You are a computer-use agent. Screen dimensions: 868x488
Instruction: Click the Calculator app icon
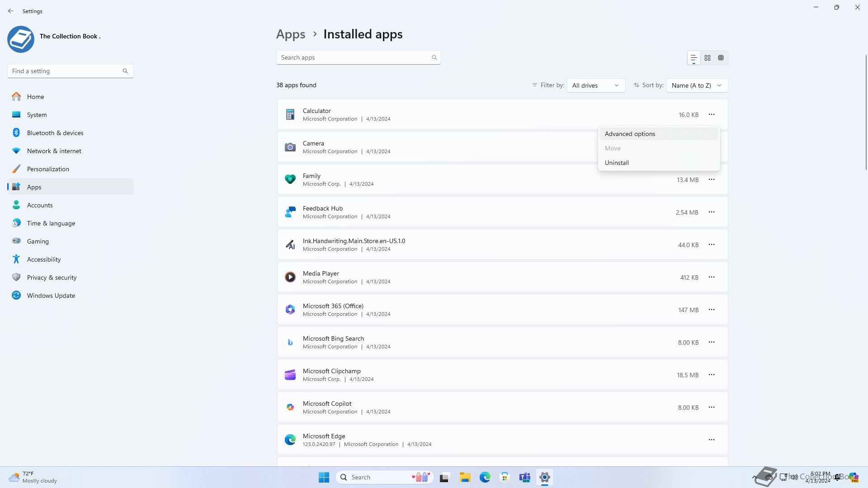coord(290,114)
